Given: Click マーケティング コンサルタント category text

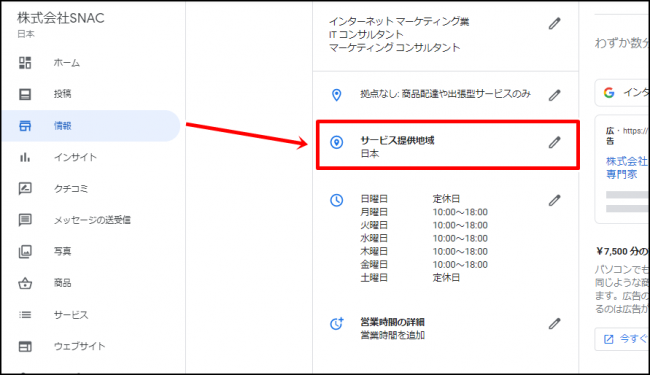Looking at the screenshot, I should tap(394, 48).
